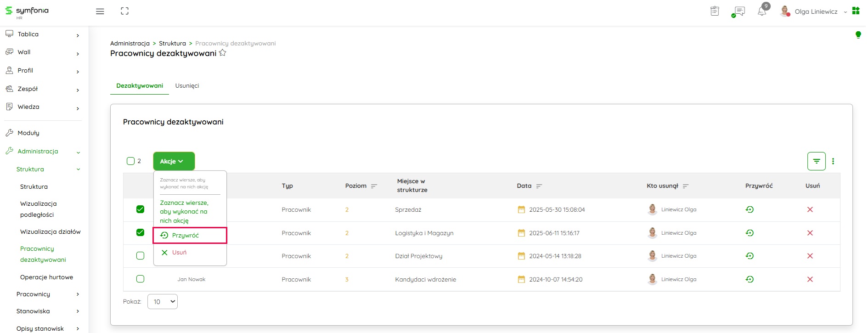Switch to the Usunięci tab

187,86
